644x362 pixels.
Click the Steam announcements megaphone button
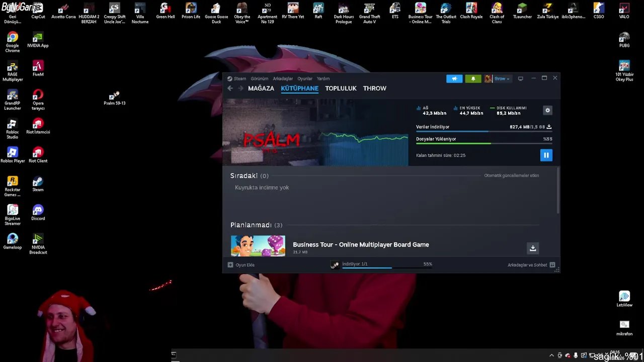click(x=454, y=78)
